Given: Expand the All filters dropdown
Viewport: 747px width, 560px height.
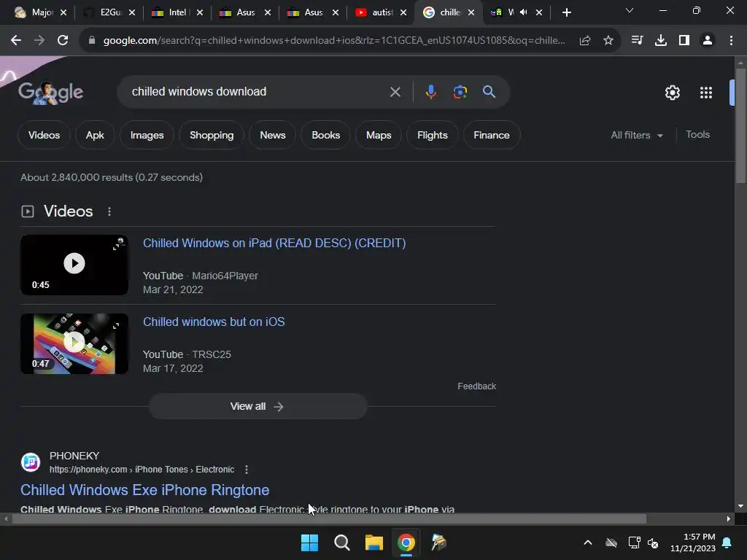Looking at the screenshot, I should 637,135.
